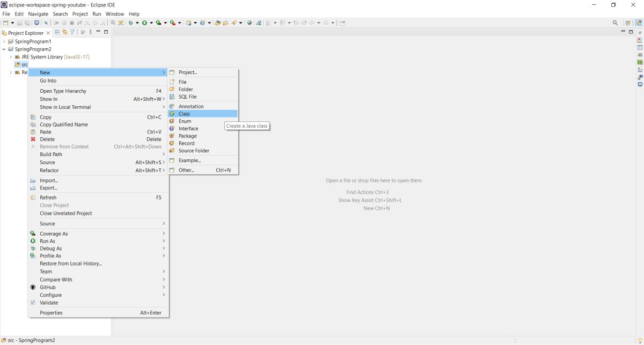Collapse the SpringProgram2 project tree node
Viewport: 644px width, 345px height.
pyautogui.click(x=4, y=49)
